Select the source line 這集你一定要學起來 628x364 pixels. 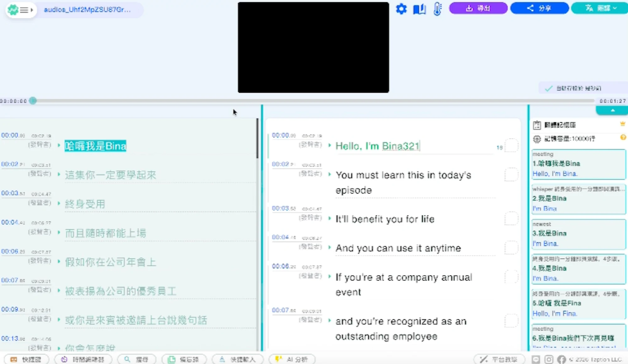(111, 175)
